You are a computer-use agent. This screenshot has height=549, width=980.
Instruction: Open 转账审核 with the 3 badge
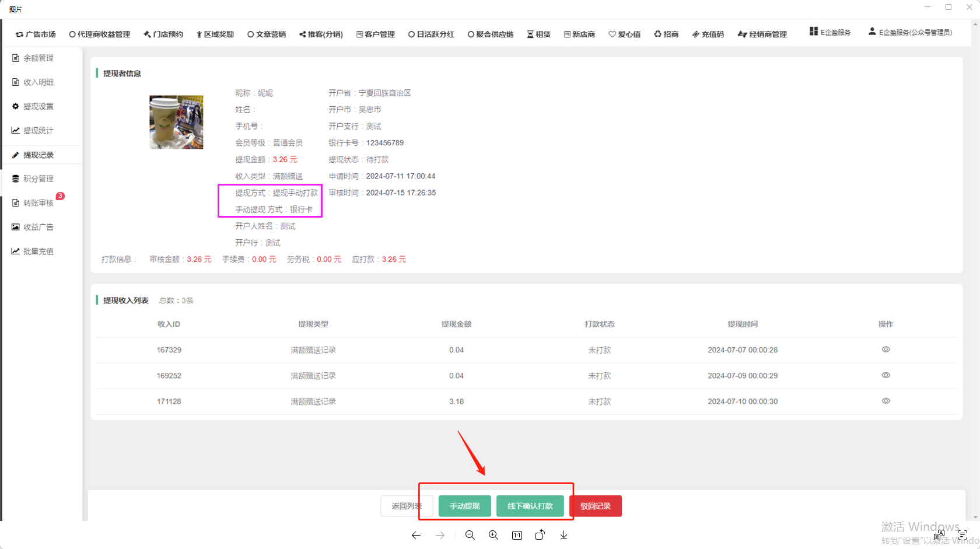(38, 203)
